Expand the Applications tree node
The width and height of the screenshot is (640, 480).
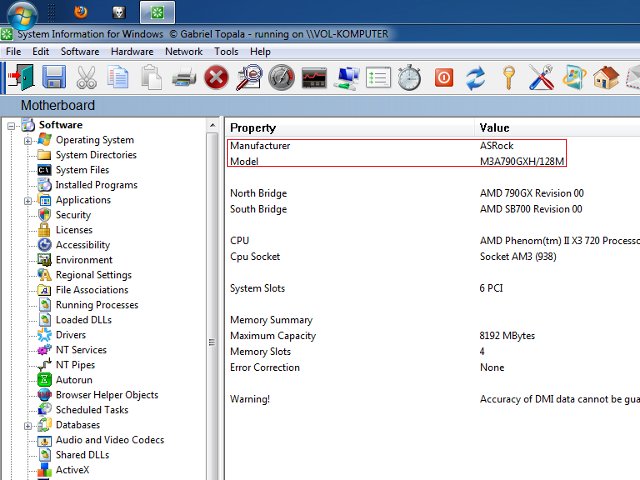click(x=29, y=200)
